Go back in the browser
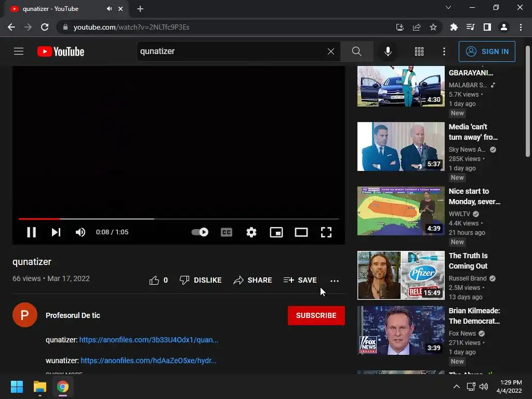The width and height of the screenshot is (532, 399). click(11, 27)
